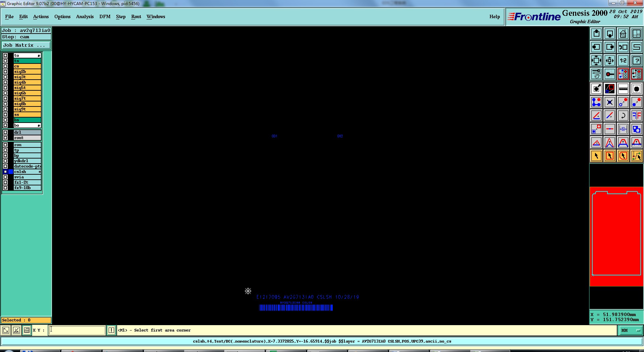Click the Job Matrix ... button

click(x=26, y=45)
